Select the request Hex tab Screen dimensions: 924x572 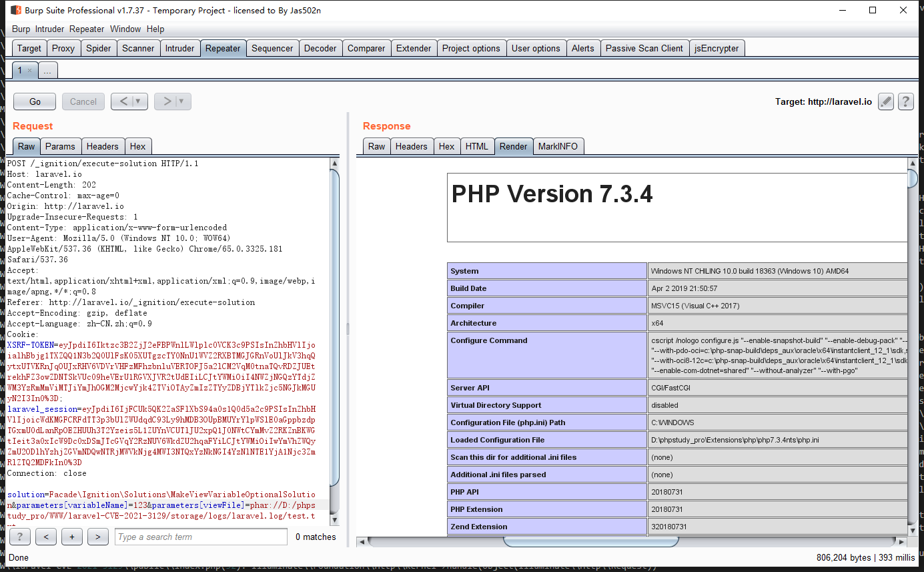[x=138, y=146]
